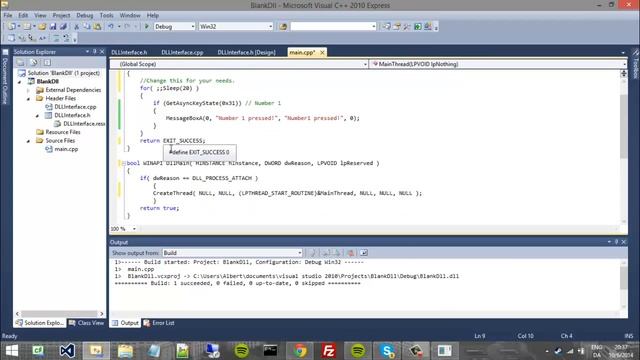Clear all output with the Clear All icon

click(x=350, y=253)
